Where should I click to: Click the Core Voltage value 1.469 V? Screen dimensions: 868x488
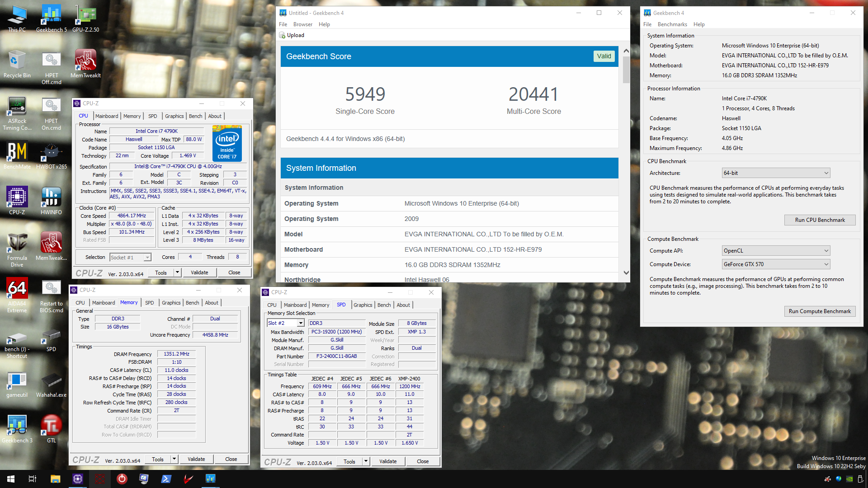[x=188, y=156]
